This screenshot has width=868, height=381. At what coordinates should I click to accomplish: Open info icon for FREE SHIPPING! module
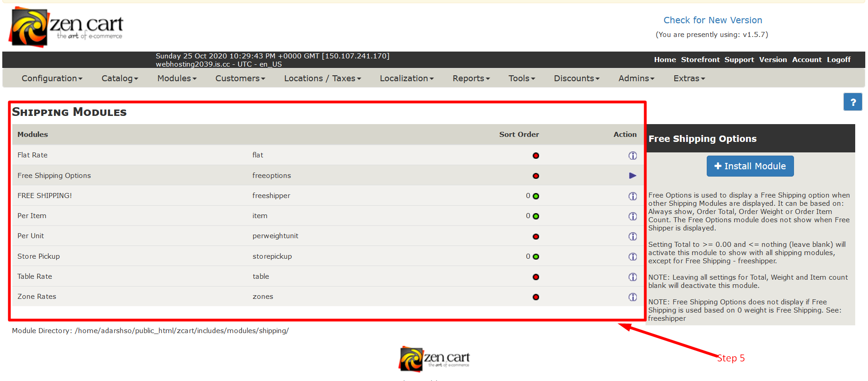tap(632, 196)
